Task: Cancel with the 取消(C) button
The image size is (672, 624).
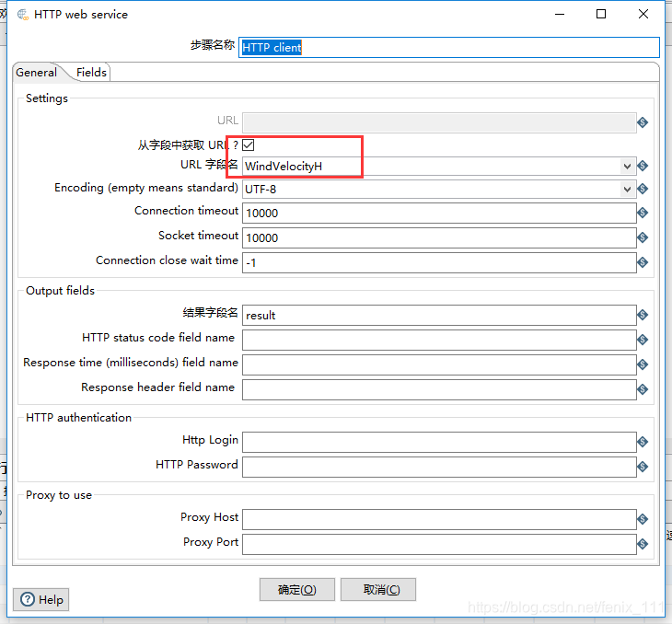Action: tap(378, 590)
